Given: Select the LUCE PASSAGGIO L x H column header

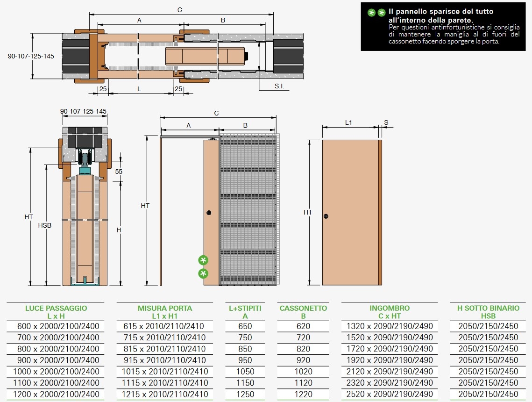Looking at the screenshot, I should pyautogui.click(x=56, y=312).
